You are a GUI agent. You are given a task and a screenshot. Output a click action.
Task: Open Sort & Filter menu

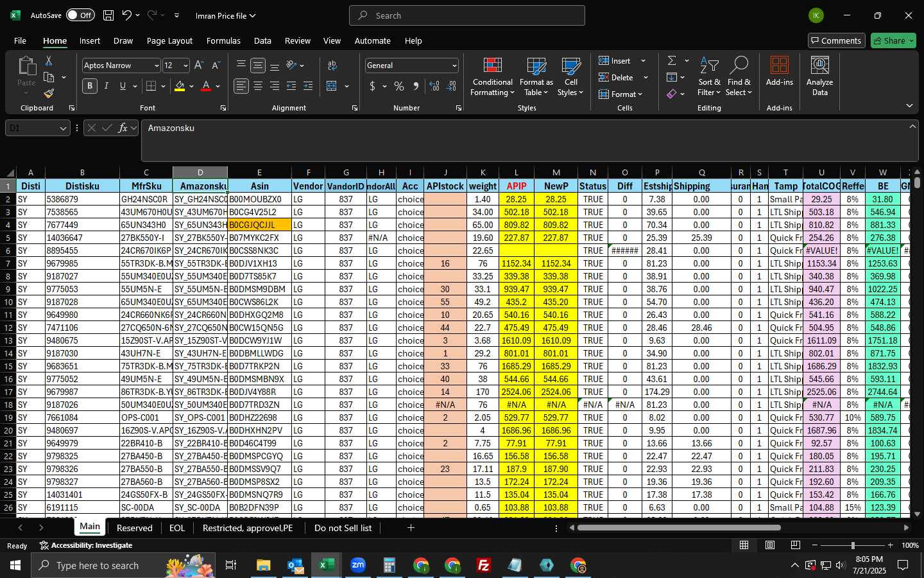[x=709, y=77]
